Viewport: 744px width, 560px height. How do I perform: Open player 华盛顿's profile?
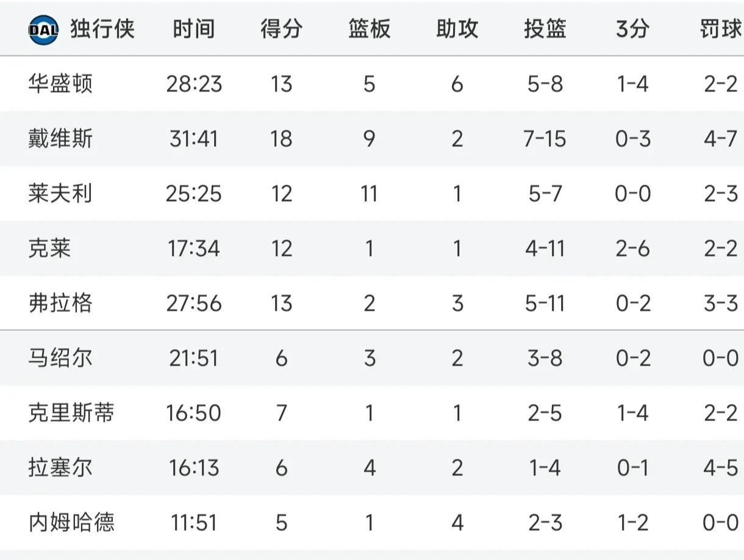[60, 84]
